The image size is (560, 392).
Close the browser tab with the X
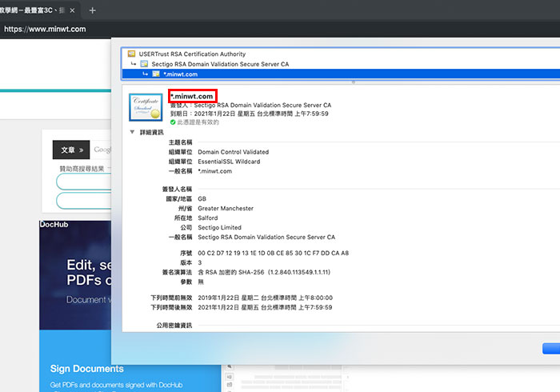pyautogui.click(x=72, y=10)
